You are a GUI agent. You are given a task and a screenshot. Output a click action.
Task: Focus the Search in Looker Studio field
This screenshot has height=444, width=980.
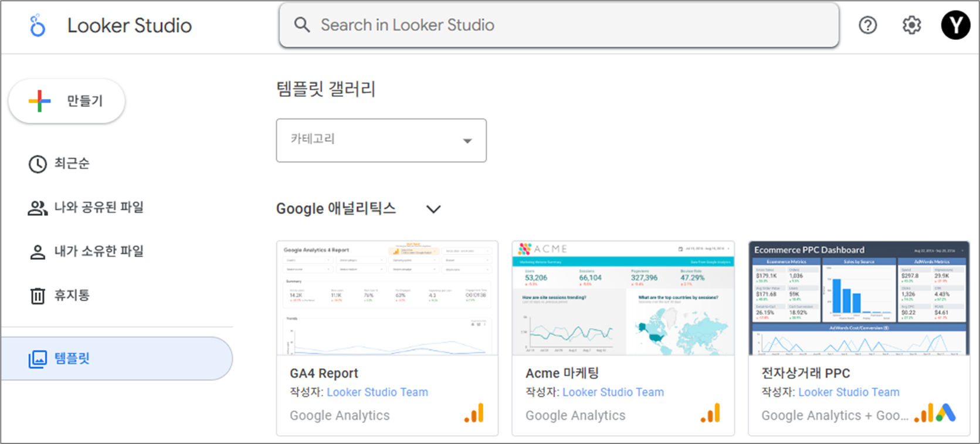coord(559,25)
